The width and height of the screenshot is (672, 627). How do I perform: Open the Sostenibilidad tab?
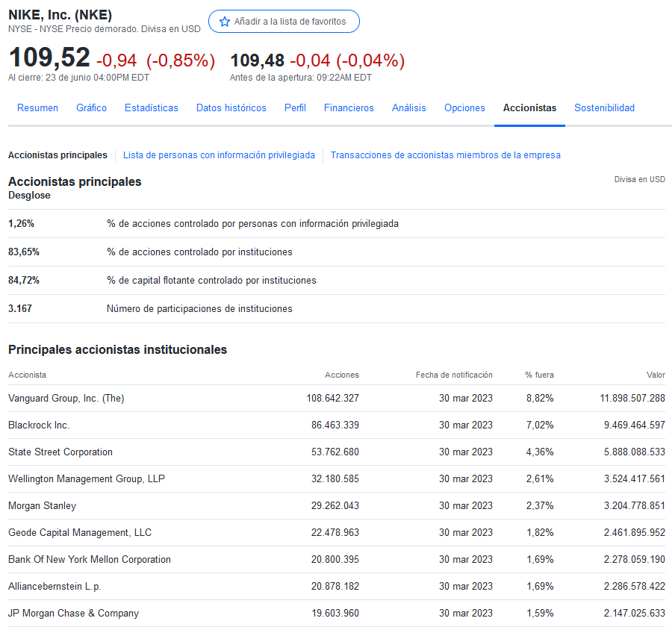pyautogui.click(x=604, y=108)
